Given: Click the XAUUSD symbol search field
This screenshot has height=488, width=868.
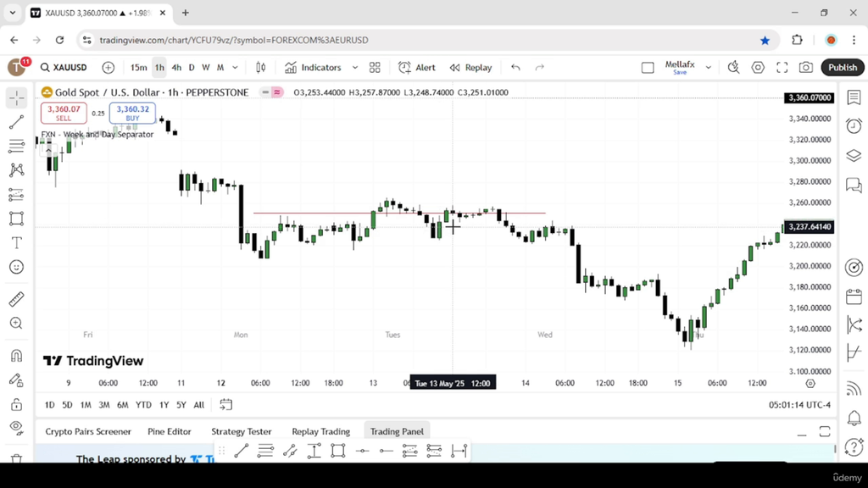Looking at the screenshot, I should tap(64, 68).
